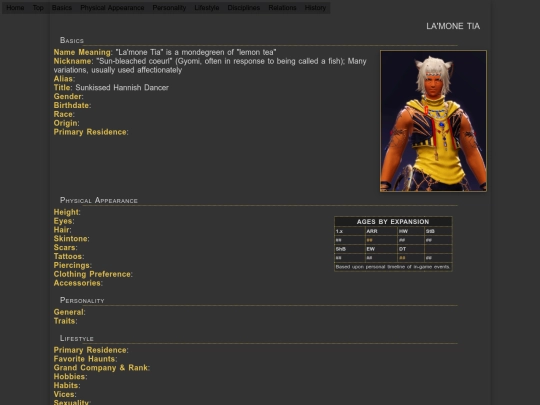540x405 pixels.
Task: Jump to Top via nav bar
Action: coord(38,8)
